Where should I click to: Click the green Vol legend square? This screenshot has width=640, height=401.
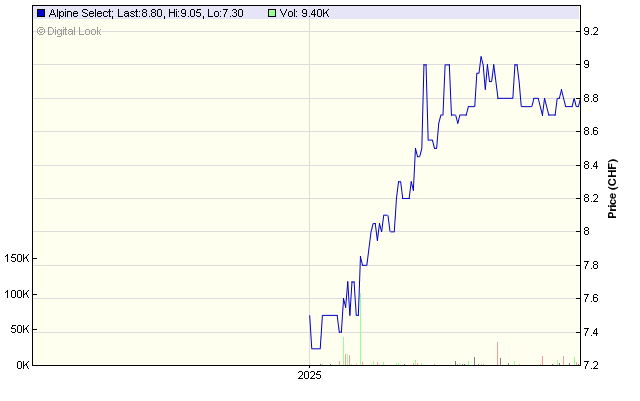pyautogui.click(x=274, y=14)
